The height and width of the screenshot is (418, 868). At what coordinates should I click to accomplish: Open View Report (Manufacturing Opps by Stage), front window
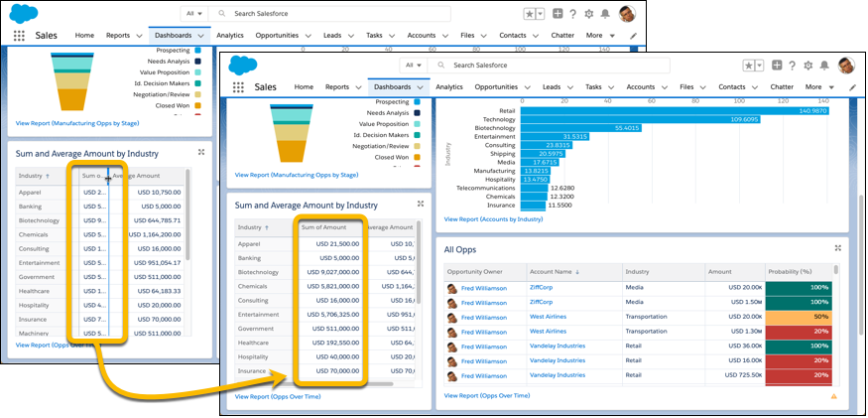click(x=297, y=175)
